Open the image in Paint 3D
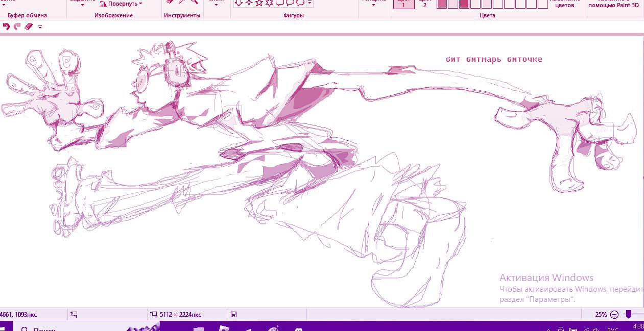This screenshot has width=644, height=331. (613, 4)
